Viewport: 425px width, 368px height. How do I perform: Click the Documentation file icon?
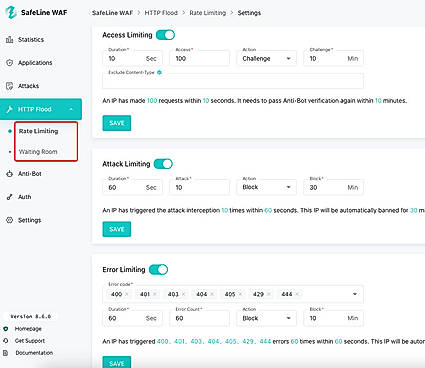(5, 353)
